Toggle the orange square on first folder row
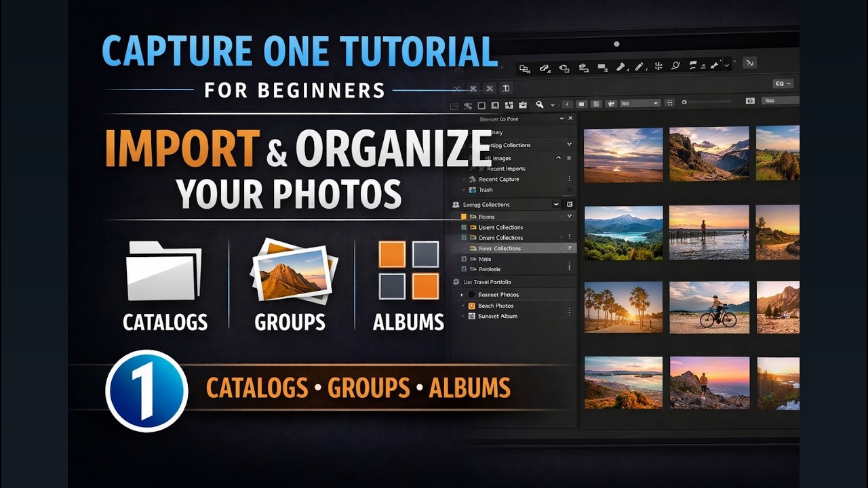 [464, 217]
